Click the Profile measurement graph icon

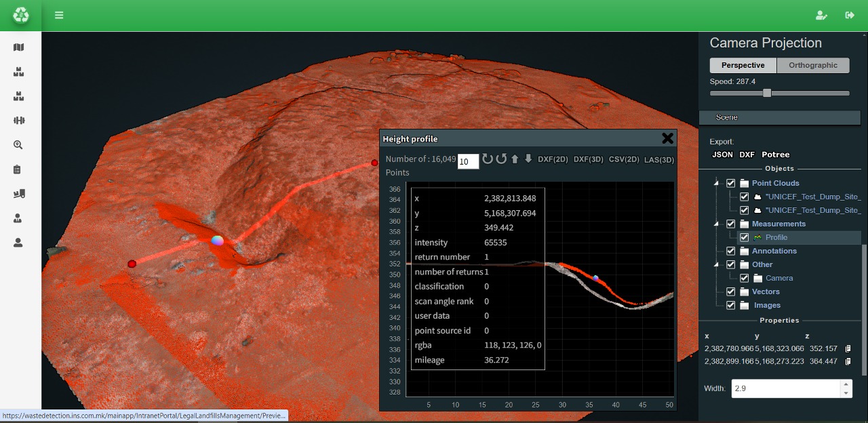[757, 237]
